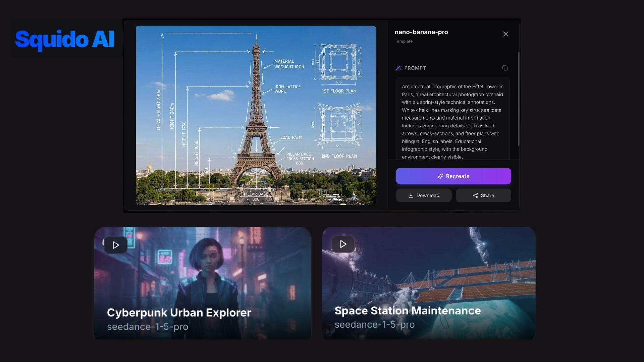Viewport: 644px width, 362px height.
Task: Click the seedance-1-5-pro label under Space Station Maintenance
Action: click(375, 325)
